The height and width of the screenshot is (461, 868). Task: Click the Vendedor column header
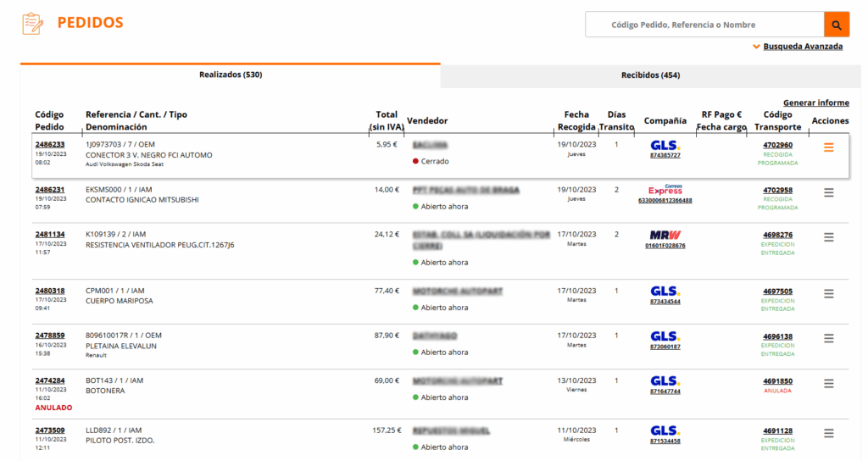(427, 120)
